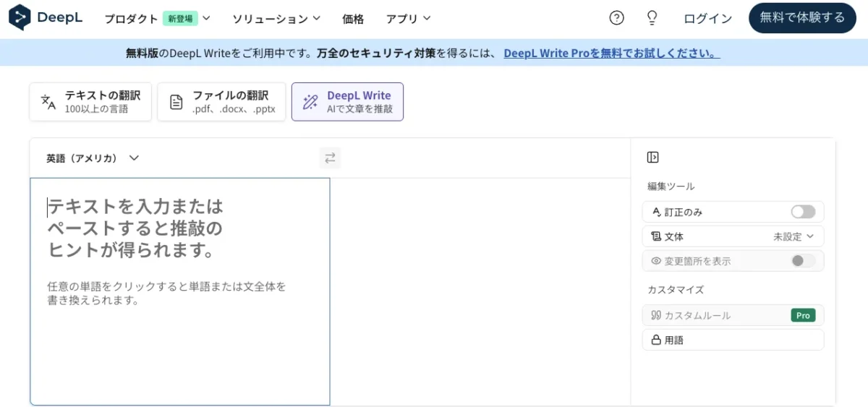This screenshot has width=868, height=407.
Task: Switch to the テキストの翻訳 tab
Action: click(90, 102)
